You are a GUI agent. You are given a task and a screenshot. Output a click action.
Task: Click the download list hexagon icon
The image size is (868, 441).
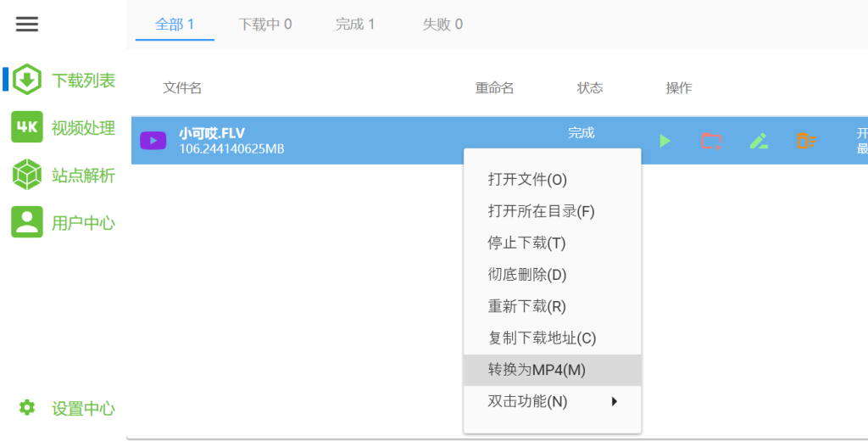(26, 80)
